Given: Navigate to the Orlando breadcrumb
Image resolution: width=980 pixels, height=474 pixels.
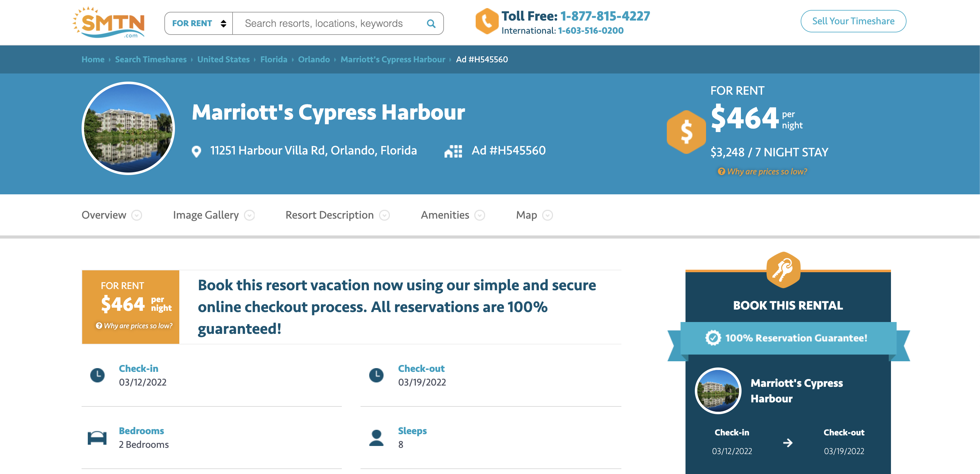Looking at the screenshot, I should pyautogui.click(x=314, y=59).
